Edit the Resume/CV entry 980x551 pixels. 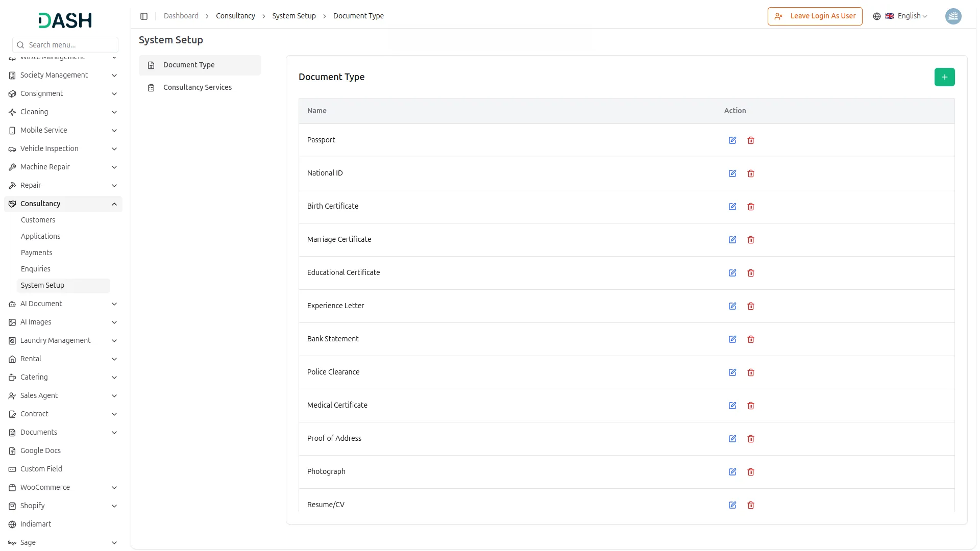[x=732, y=505]
